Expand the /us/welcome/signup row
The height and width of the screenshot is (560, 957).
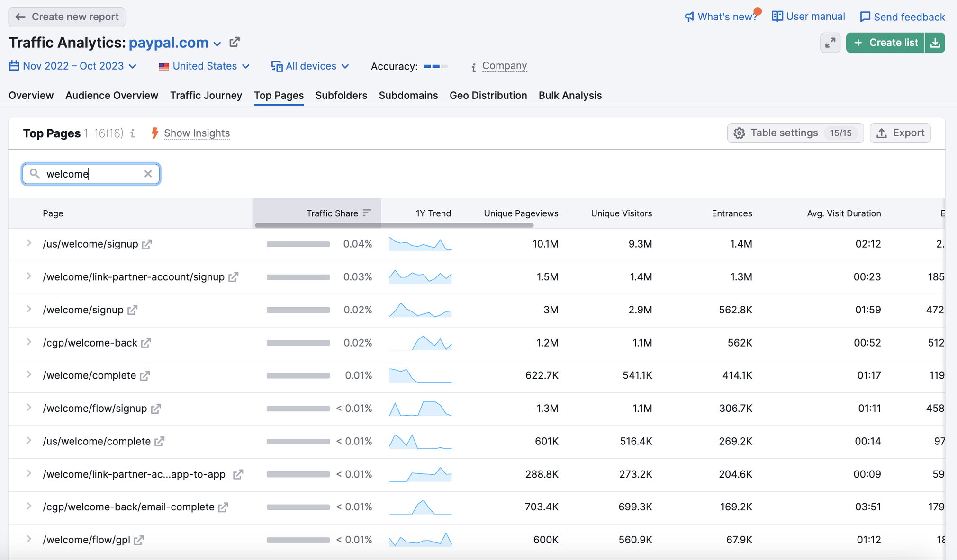pos(29,243)
